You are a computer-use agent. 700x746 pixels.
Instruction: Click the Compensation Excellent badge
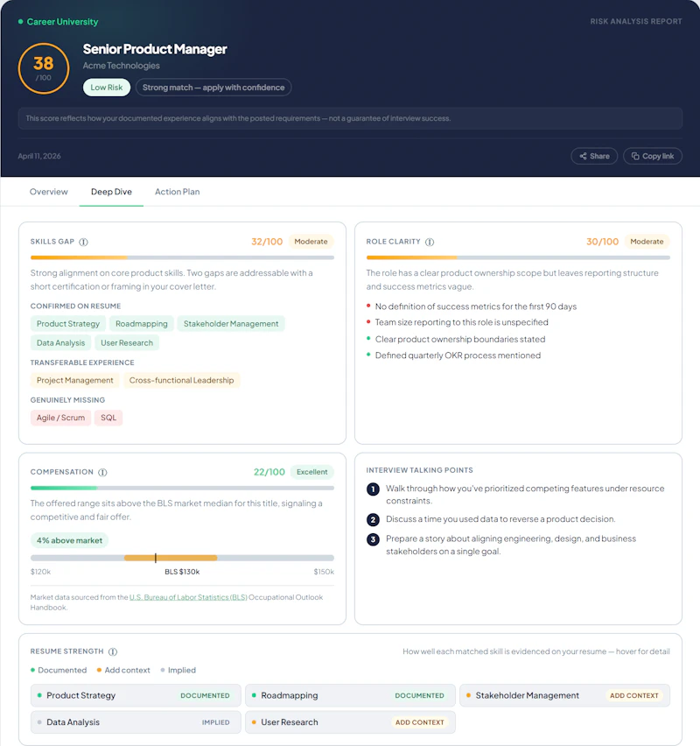pos(312,472)
